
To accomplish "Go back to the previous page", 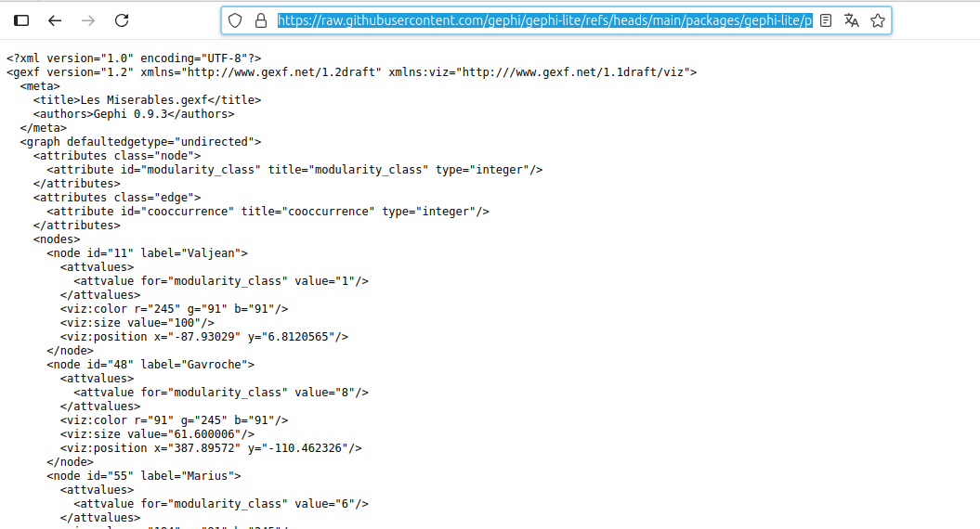I will click(x=55, y=20).
